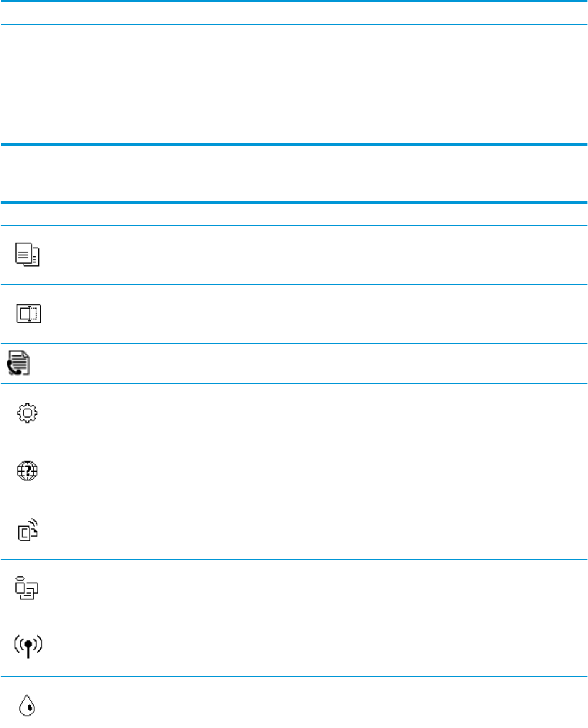
Task: Select the Scan icon
Action: point(28,314)
